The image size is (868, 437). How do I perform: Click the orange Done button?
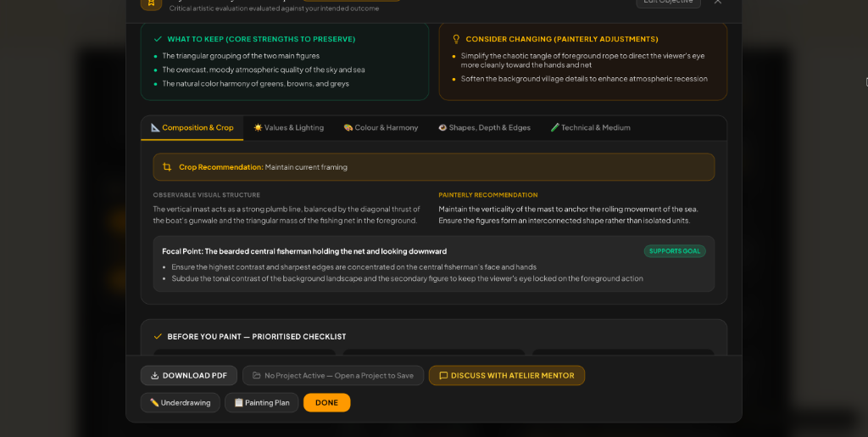click(326, 403)
